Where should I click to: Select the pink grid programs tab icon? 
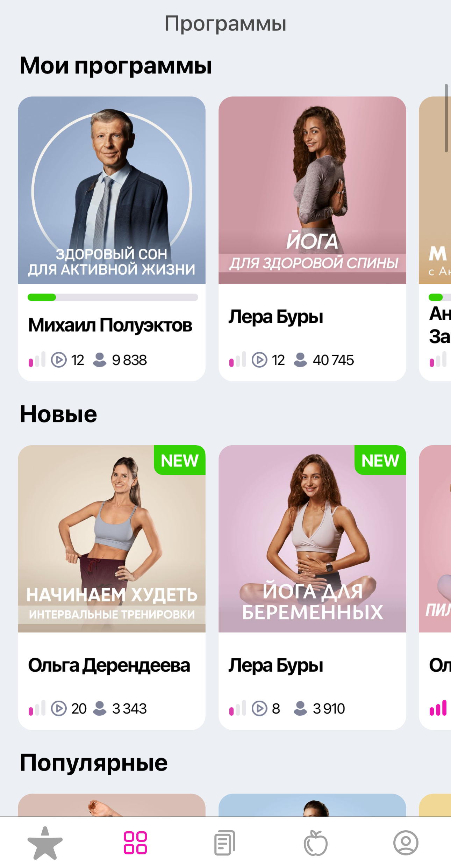point(135,843)
